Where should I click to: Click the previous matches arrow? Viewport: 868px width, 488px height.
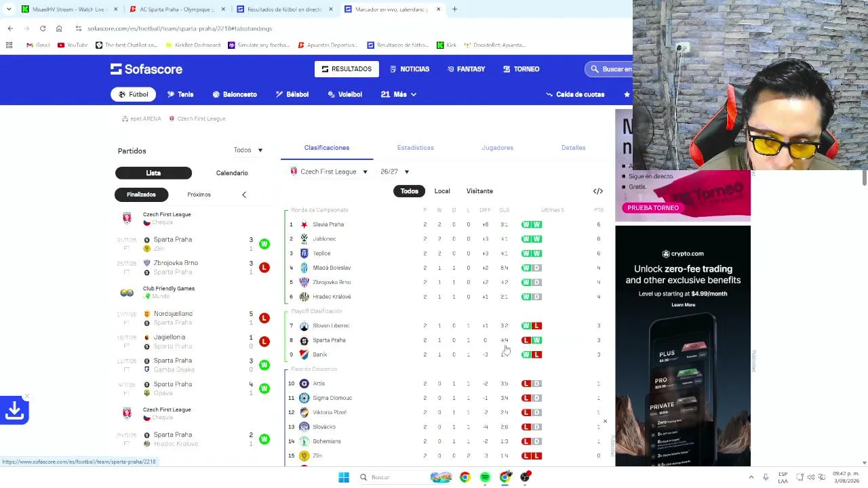coord(244,195)
